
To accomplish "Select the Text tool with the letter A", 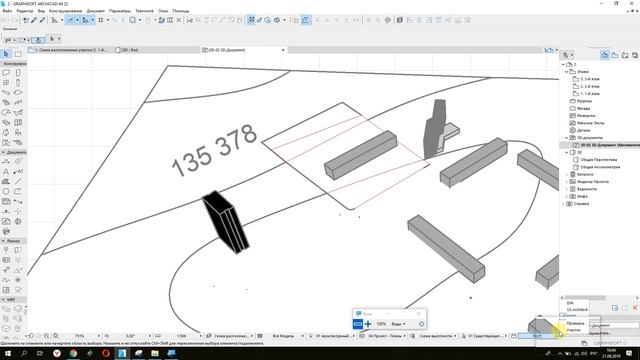I will pos(6,171).
